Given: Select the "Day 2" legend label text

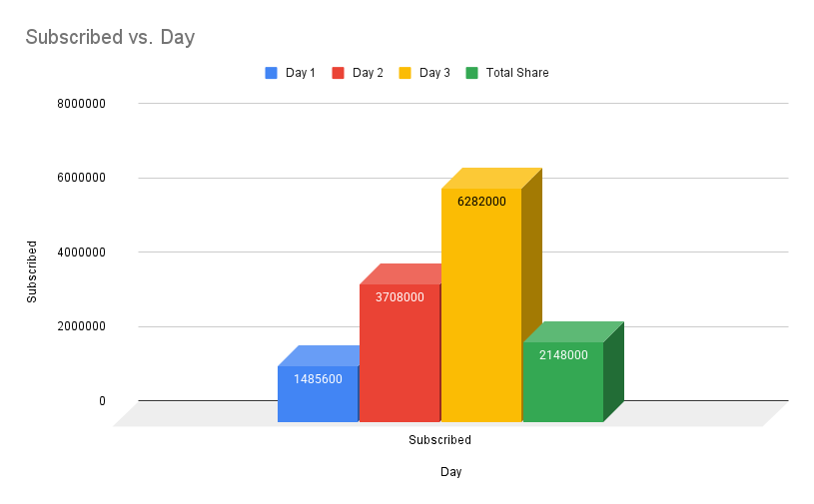Looking at the screenshot, I should (x=368, y=73).
